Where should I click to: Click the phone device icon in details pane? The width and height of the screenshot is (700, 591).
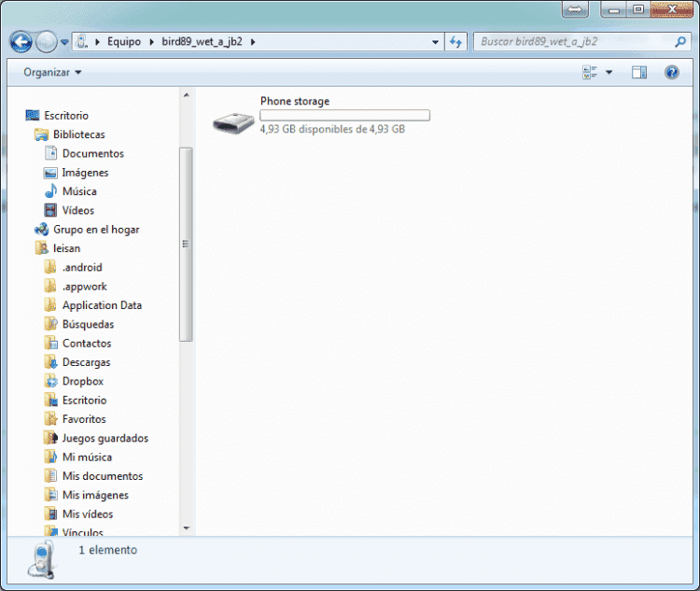coord(42,560)
